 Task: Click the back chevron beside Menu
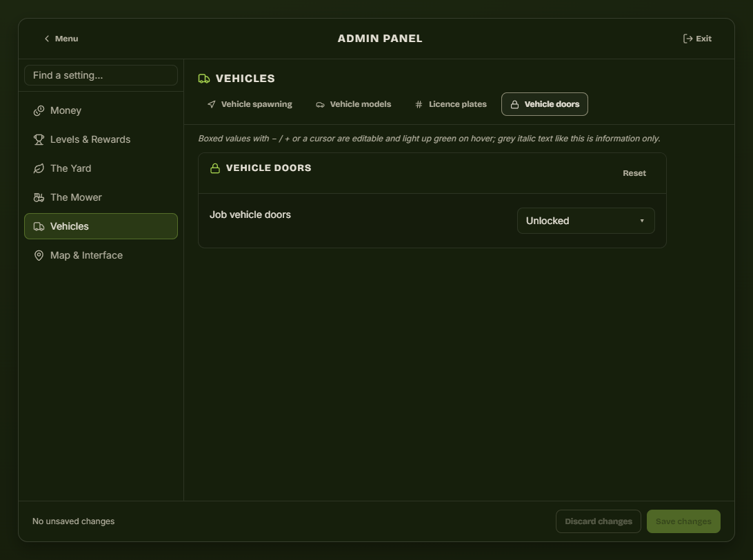(47, 39)
